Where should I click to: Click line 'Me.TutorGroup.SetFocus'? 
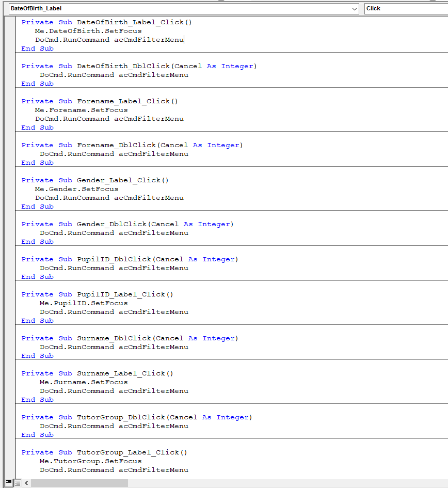(x=90, y=462)
